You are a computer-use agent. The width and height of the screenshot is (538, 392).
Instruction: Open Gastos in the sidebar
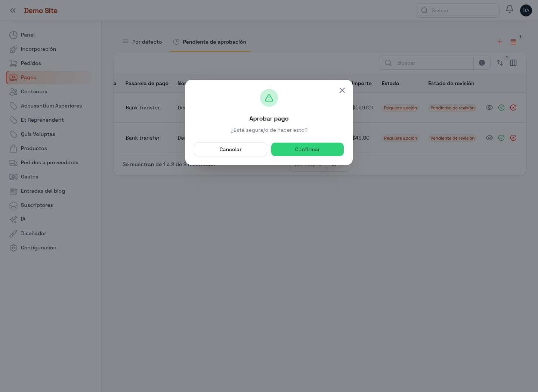(49, 177)
